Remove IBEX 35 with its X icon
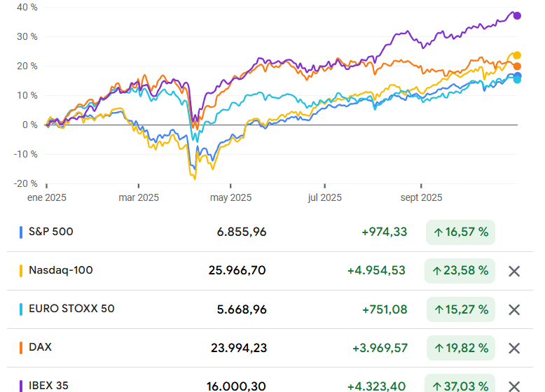The image size is (545, 392). coord(514,386)
